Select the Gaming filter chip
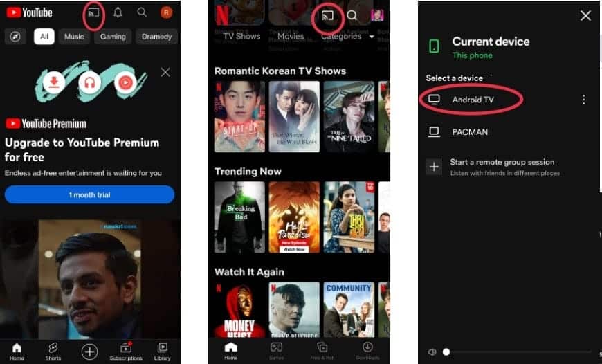This screenshot has height=364, width=602. 113,37
